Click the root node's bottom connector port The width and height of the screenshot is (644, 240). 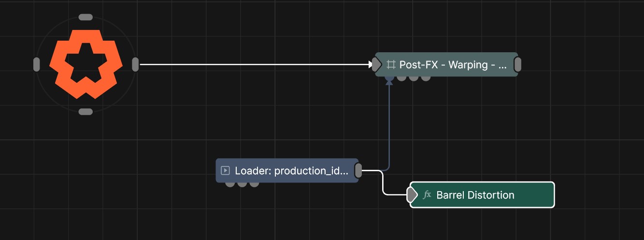[86, 112]
